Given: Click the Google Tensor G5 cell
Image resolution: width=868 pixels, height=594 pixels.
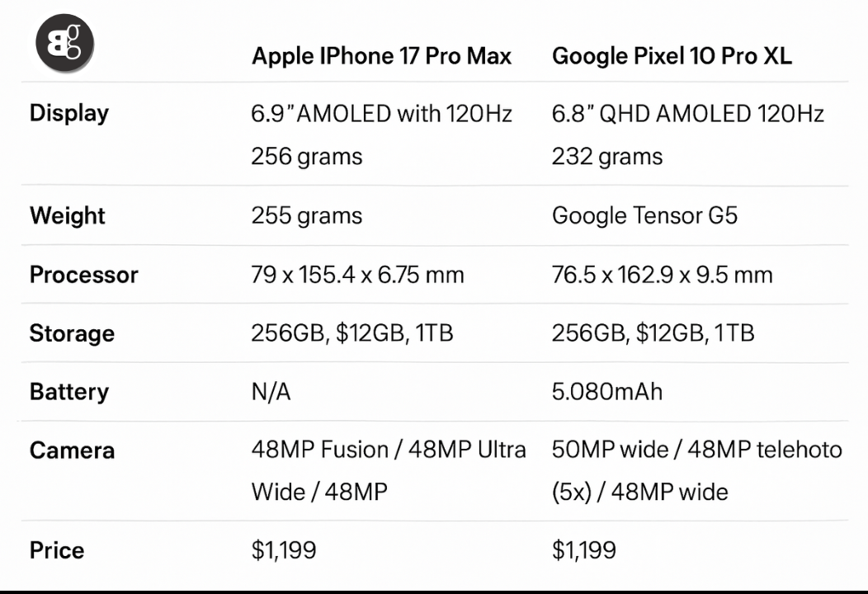Looking at the screenshot, I should [644, 216].
